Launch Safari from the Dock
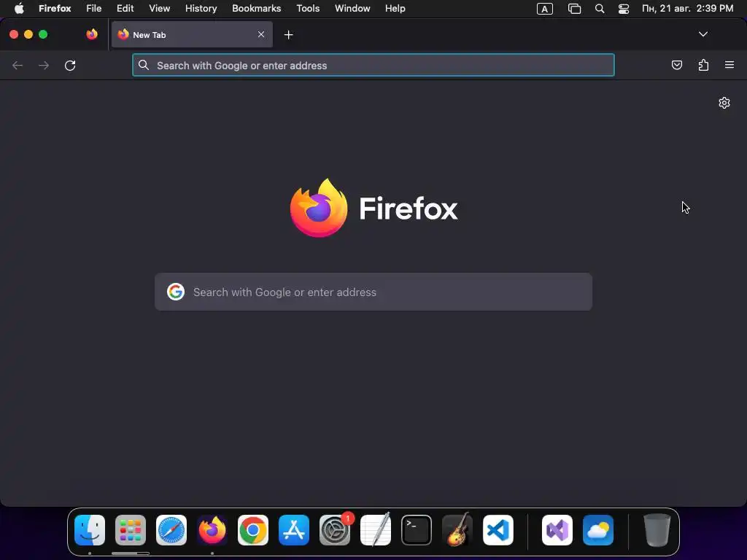Viewport: 747px width, 560px height. tap(171, 530)
